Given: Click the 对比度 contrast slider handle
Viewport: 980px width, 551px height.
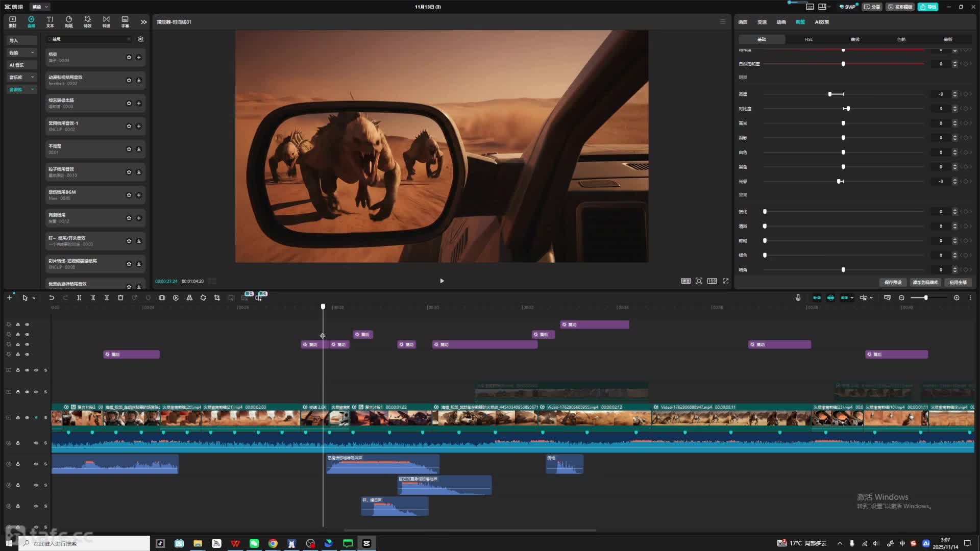Looking at the screenshot, I should pyautogui.click(x=848, y=109).
